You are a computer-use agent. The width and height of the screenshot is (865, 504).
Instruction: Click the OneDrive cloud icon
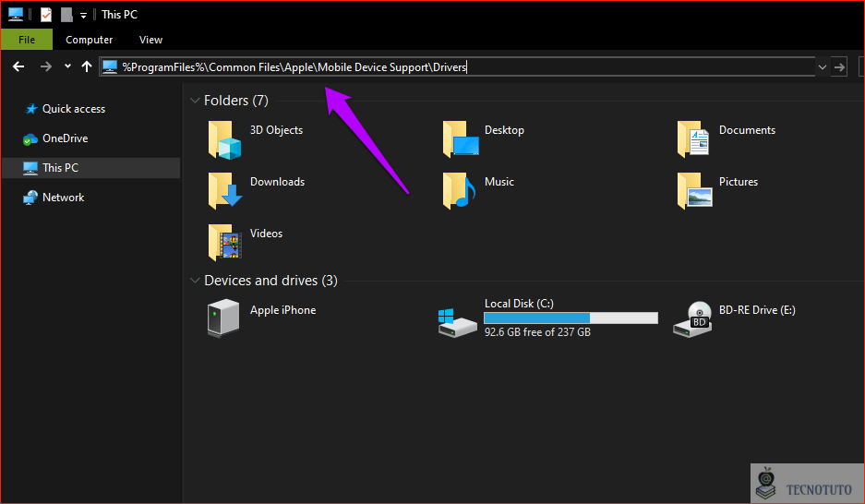pyautogui.click(x=30, y=139)
